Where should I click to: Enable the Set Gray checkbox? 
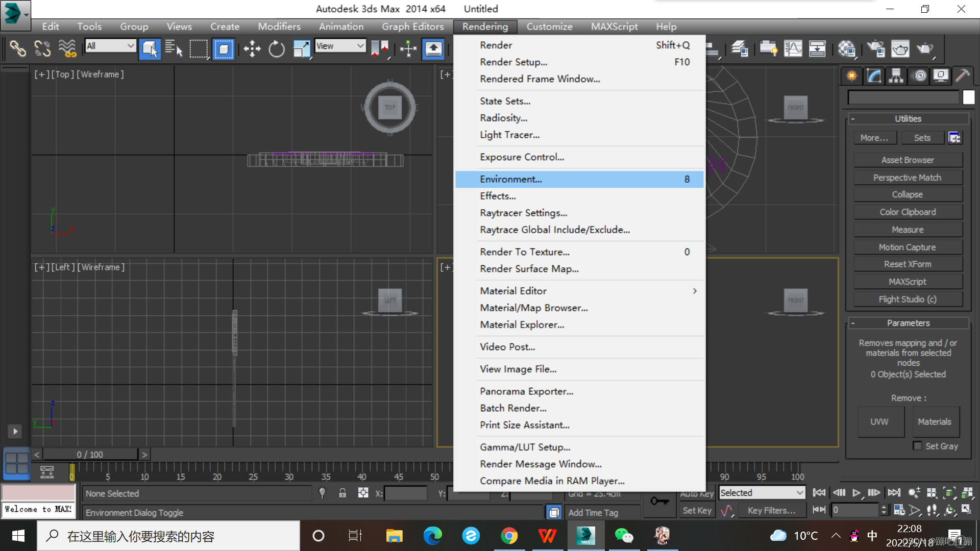918,446
